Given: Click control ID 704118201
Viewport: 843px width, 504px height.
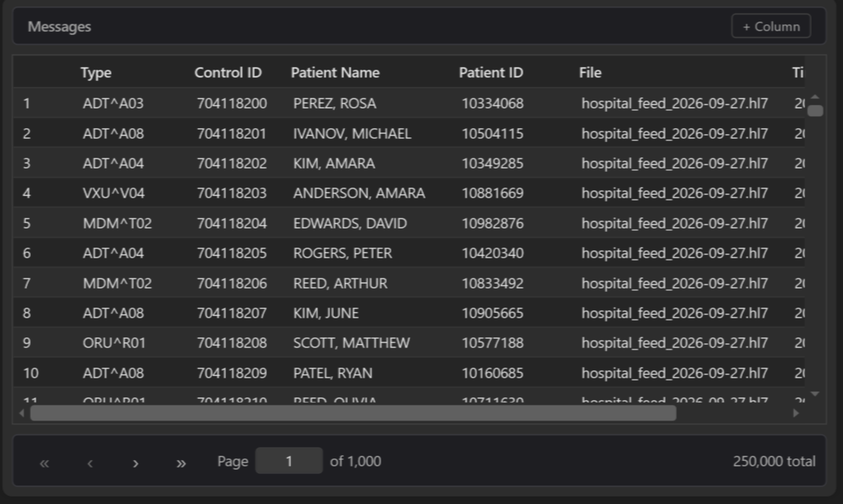Looking at the screenshot, I should 232,134.
